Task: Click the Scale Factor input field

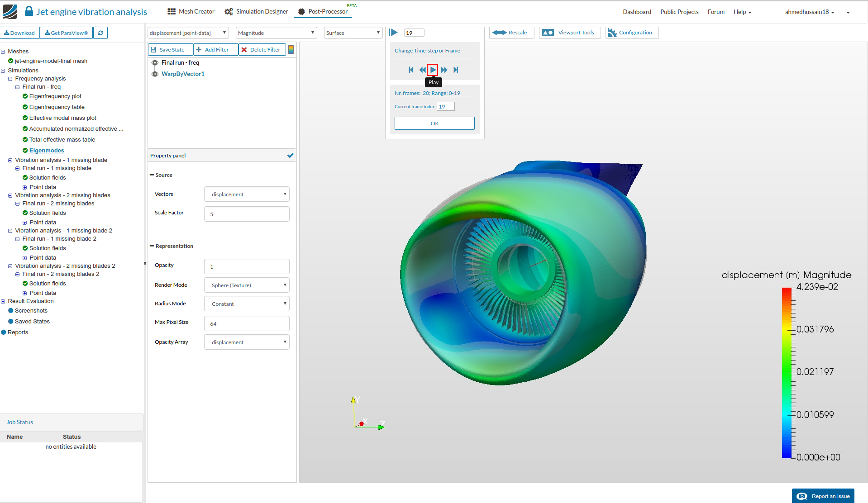Action: pyautogui.click(x=247, y=214)
